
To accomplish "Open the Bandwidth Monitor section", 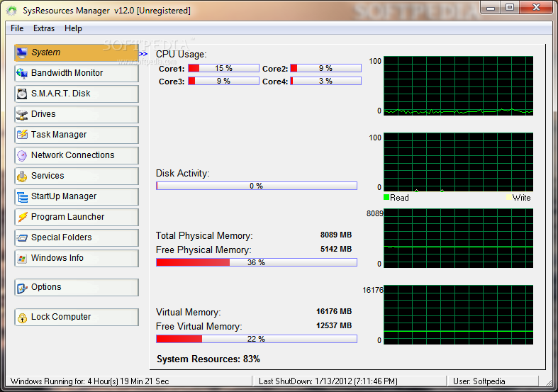I will point(77,73).
